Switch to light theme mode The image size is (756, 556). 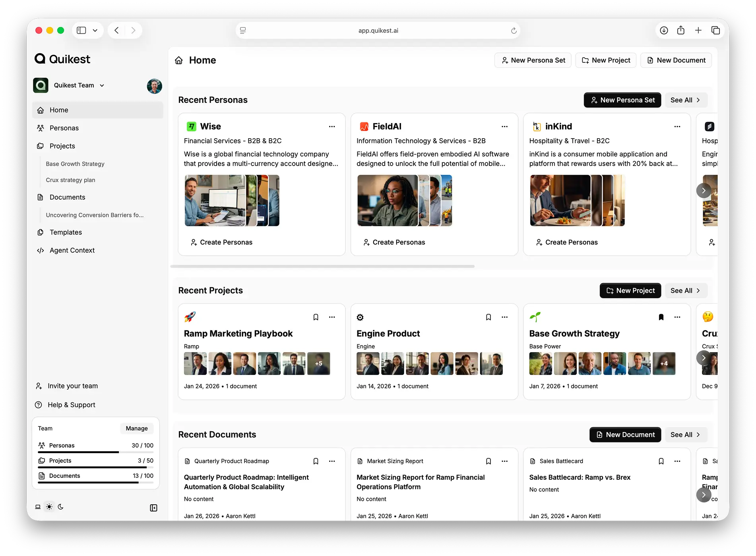click(49, 507)
